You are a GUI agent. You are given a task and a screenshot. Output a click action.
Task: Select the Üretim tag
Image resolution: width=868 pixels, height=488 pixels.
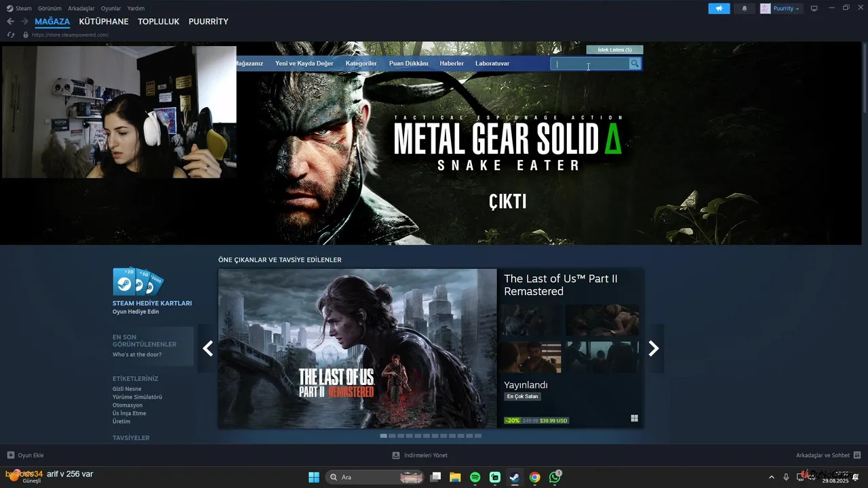(121, 422)
